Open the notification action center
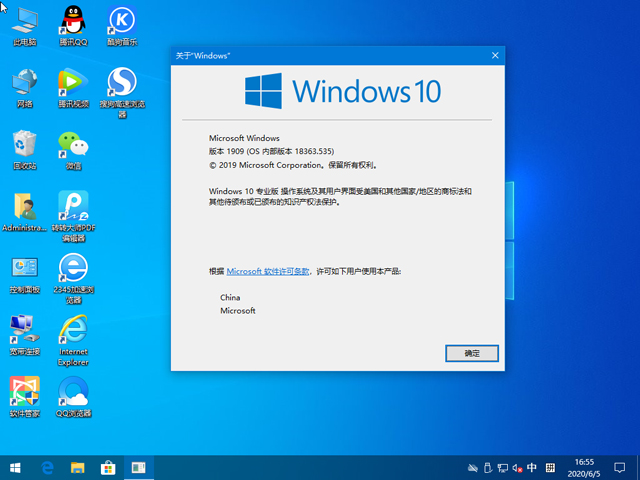 [x=620, y=468]
